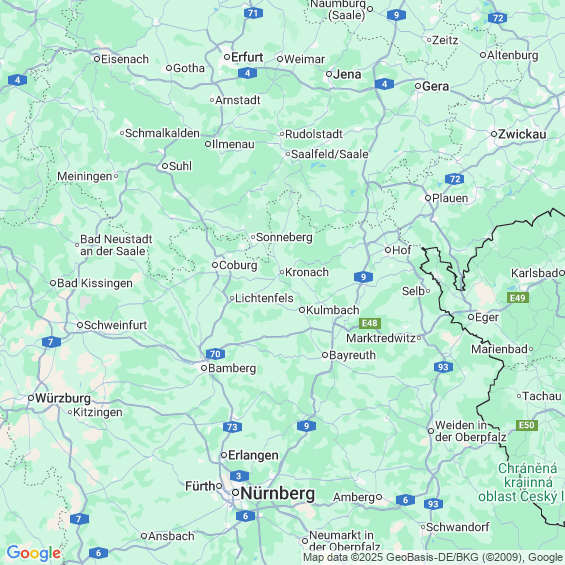Click the A70 highway shield near Bamberg

click(x=215, y=354)
